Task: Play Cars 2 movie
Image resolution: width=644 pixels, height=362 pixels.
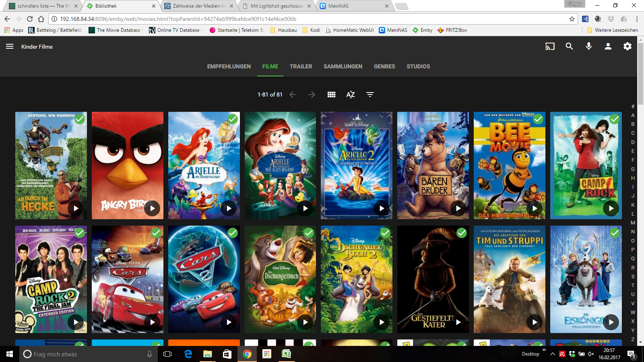Action: tap(229, 322)
